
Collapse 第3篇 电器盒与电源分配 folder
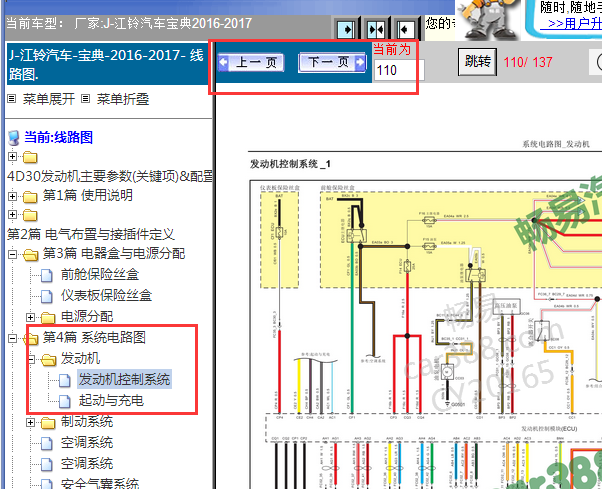[x=12, y=254]
